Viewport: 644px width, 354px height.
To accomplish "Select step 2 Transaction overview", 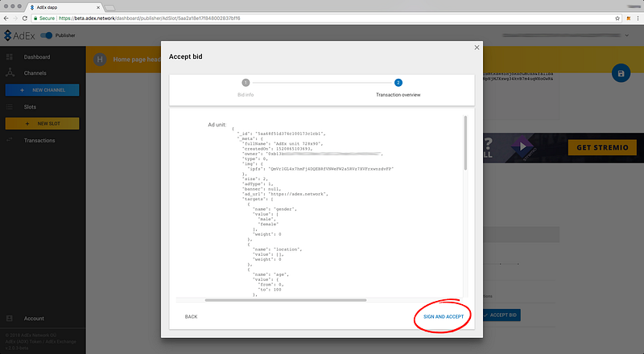I will pyautogui.click(x=398, y=88).
